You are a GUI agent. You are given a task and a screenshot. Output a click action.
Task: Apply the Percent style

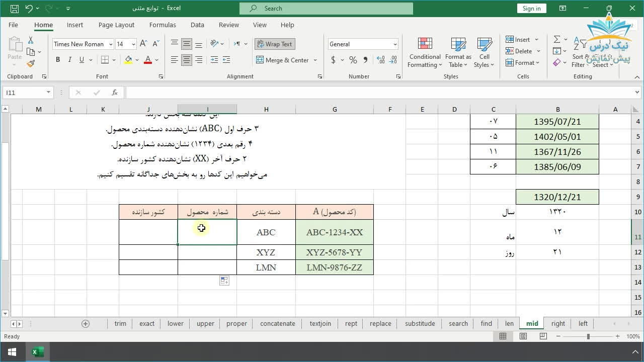pos(353,60)
